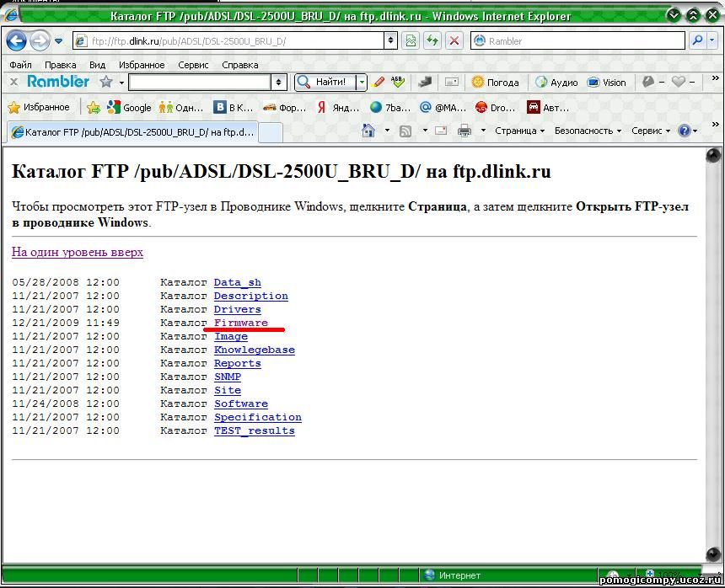This screenshot has height=588, width=725.
Task: Open the Справка menu
Action: 240,65
